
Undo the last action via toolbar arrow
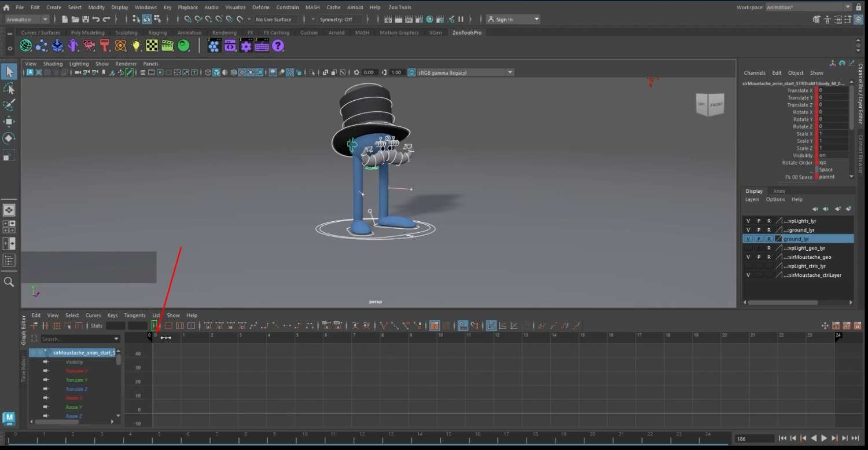96,19
